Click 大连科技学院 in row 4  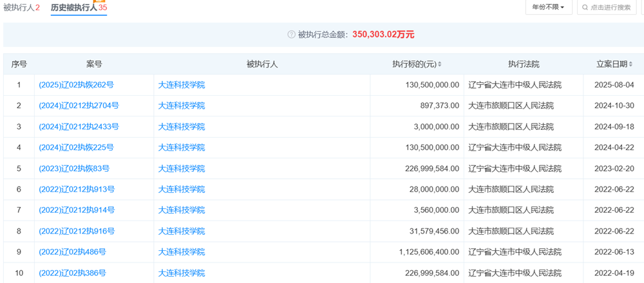click(x=182, y=148)
